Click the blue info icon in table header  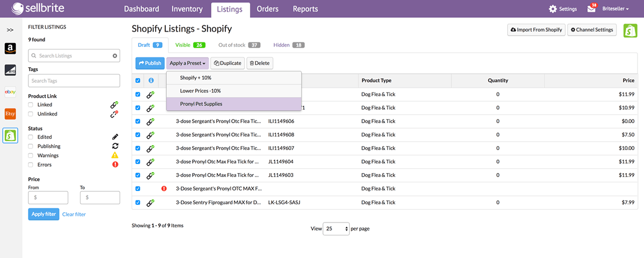[151, 81]
